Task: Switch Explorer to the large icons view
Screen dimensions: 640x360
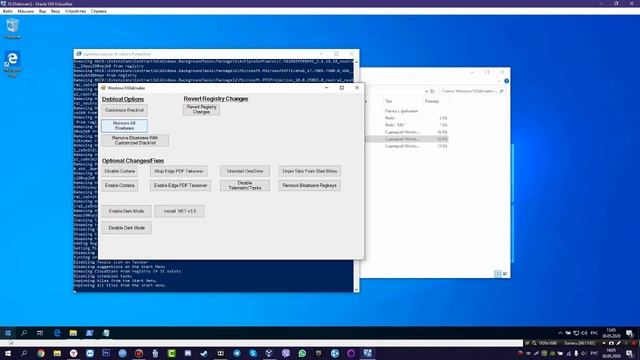Action: click(x=505, y=274)
